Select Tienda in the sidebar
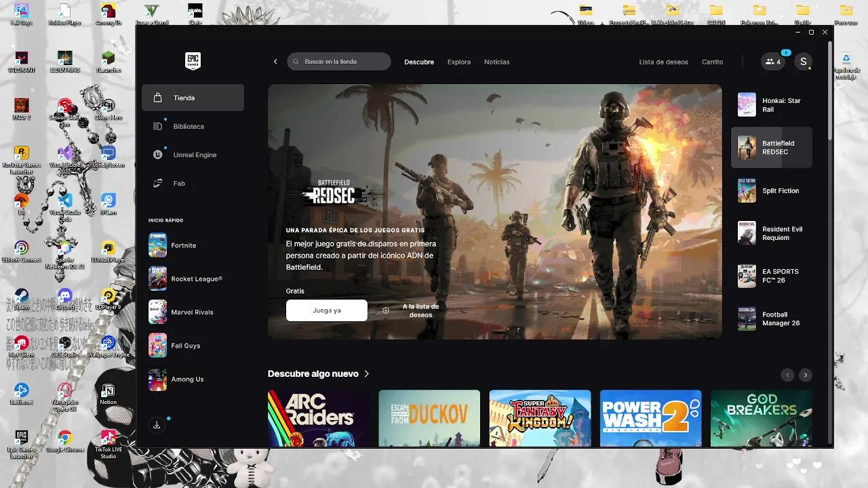The width and height of the screenshot is (868, 488). point(193,98)
